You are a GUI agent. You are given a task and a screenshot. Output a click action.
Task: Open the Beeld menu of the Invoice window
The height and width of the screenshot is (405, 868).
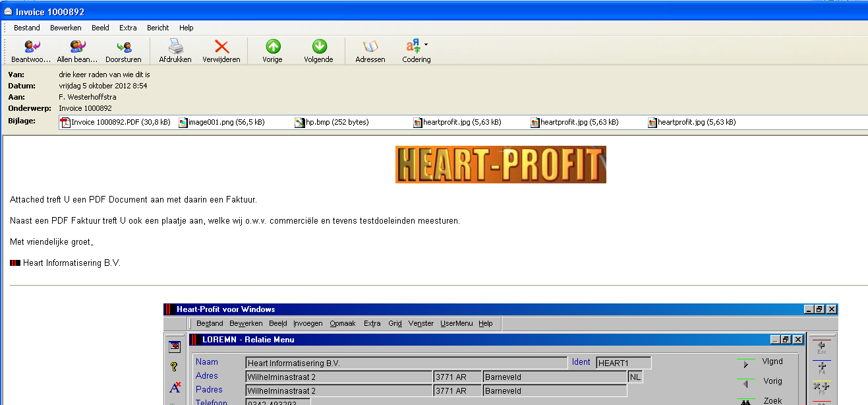[x=100, y=28]
